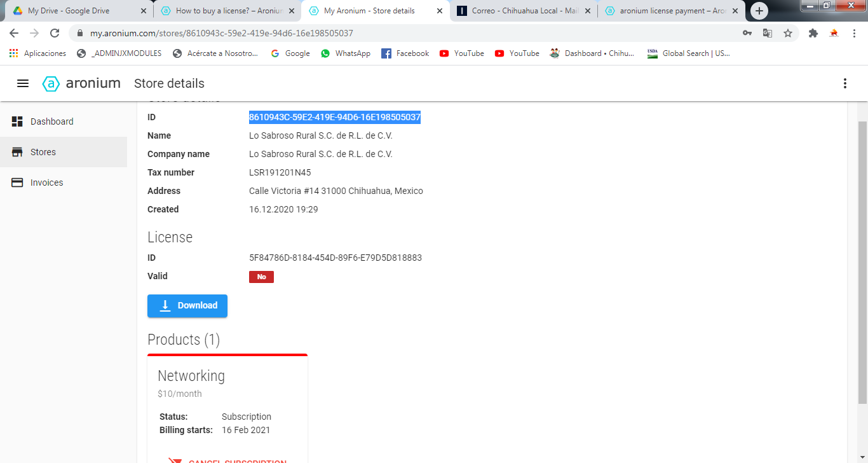The height and width of the screenshot is (463, 868).
Task: Click the aronium logo
Action: (81, 83)
